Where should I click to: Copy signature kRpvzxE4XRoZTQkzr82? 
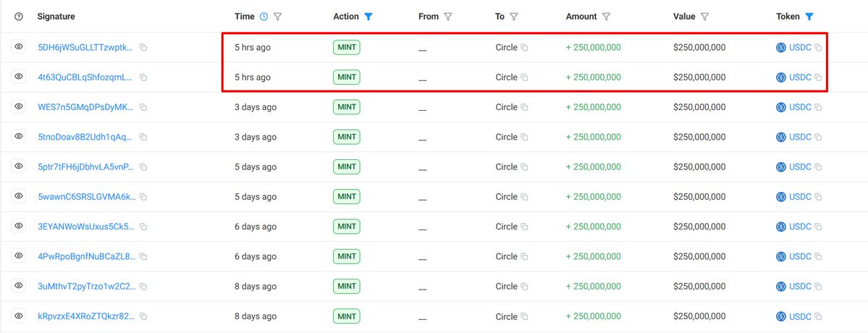(143, 317)
